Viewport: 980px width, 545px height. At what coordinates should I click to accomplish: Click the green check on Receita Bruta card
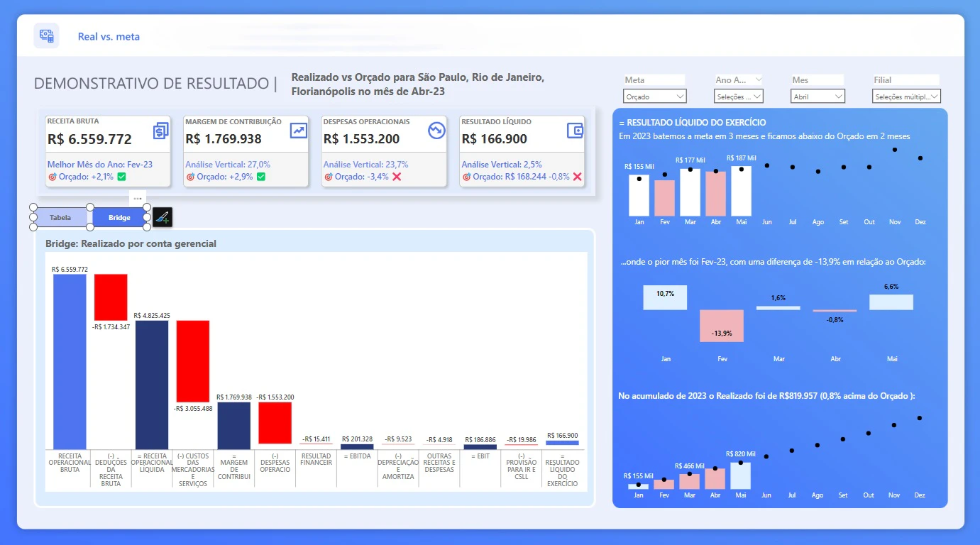(x=121, y=177)
